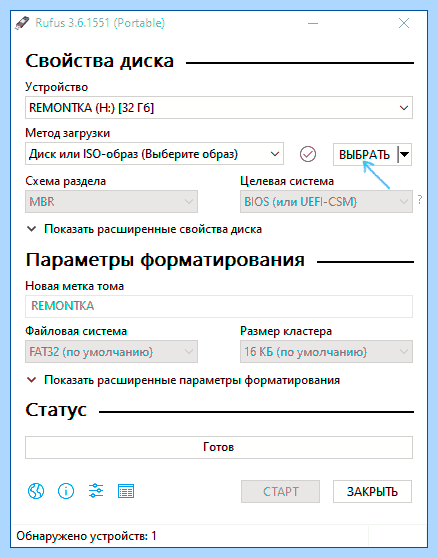This screenshot has width=438, height=558.
Task: Click the Схема раздела label
Action: (65, 181)
